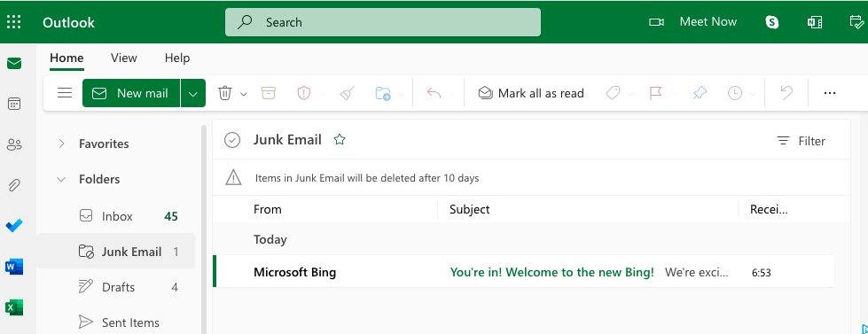The image size is (868, 334).
Task: Open the New mail dropdown arrow
Action: click(192, 93)
